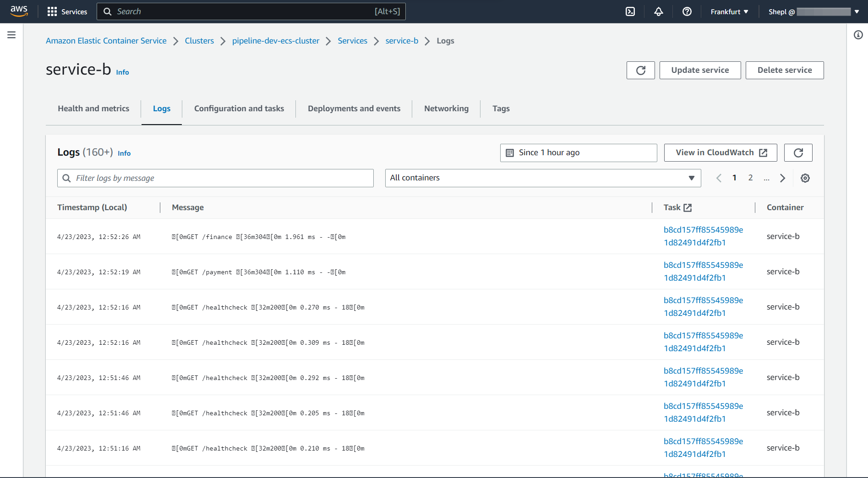Open task link for 0.205 ms healthcheck row
This screenshot has width=868, height=478.
[x=704, y=413]
